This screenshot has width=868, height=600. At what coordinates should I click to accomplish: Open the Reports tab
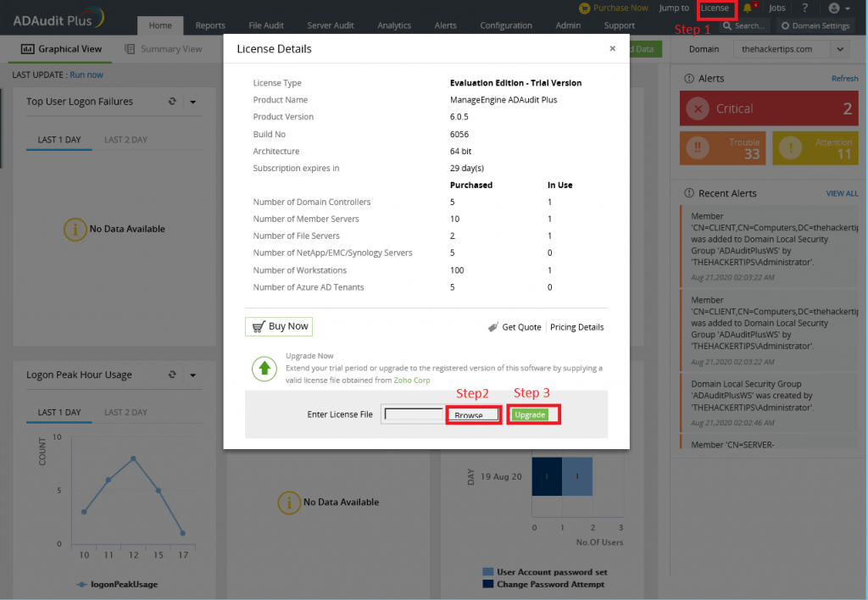tap(210, 25)
